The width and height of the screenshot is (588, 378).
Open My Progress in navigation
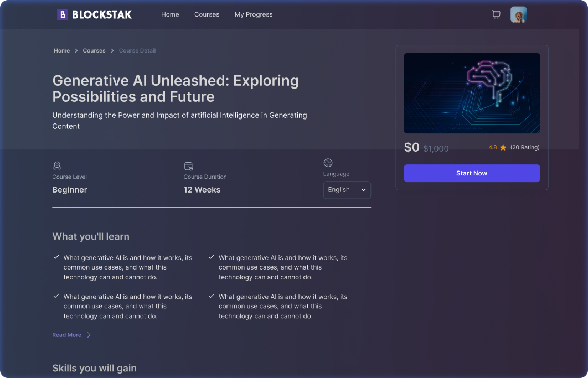(x=254, y=14)
